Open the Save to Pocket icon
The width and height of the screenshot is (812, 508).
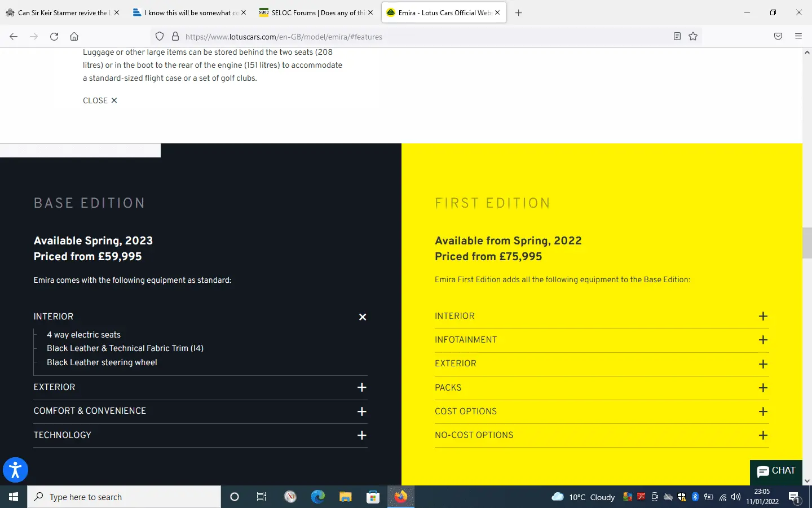pos(778,37)
